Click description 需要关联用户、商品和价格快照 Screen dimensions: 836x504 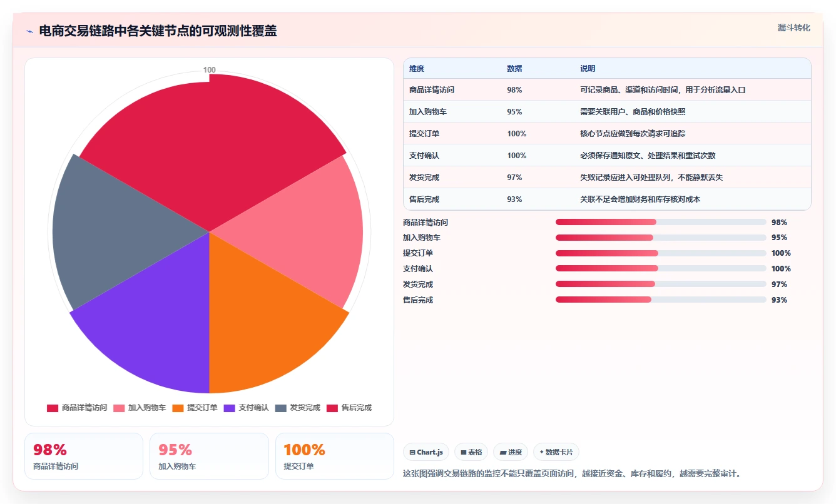(633, 112)
